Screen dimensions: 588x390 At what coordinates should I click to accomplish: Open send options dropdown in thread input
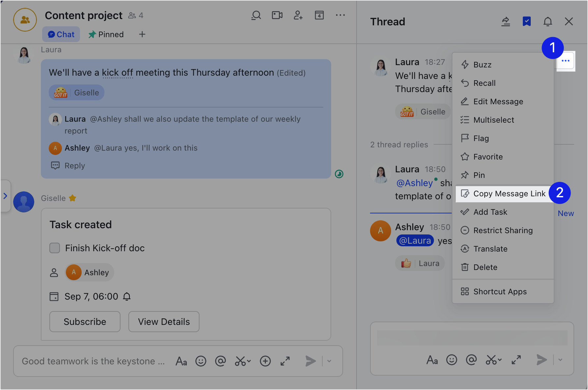560,360
